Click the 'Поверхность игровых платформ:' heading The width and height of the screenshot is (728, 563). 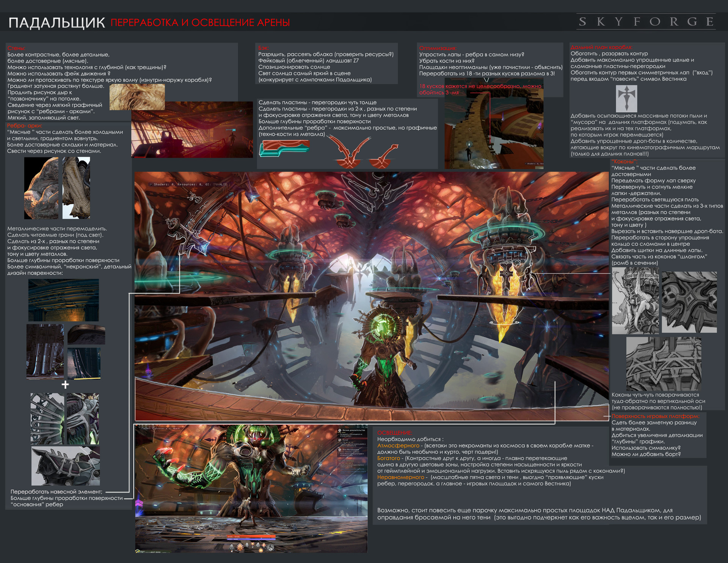[x=656, y=416]
